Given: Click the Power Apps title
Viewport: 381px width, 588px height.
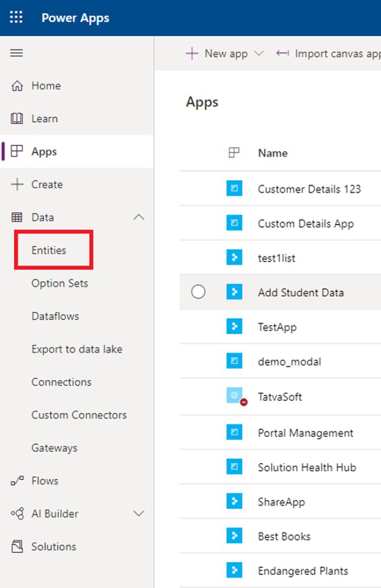Looking at the screenshot, I should [x=75, y=18].
